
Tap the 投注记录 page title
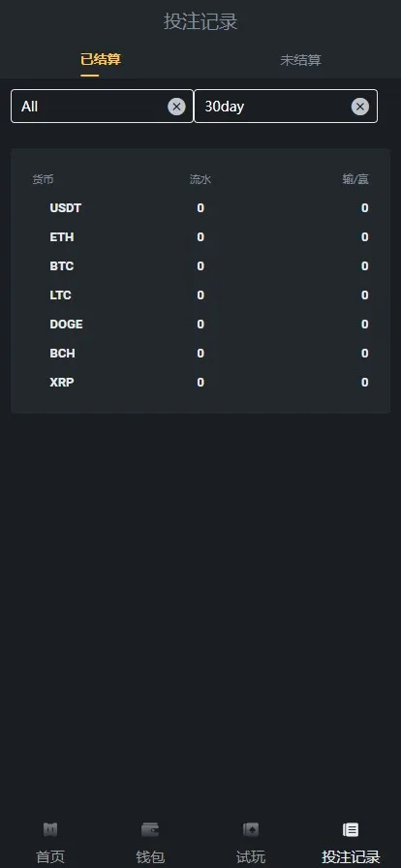[x=200, y=22]
